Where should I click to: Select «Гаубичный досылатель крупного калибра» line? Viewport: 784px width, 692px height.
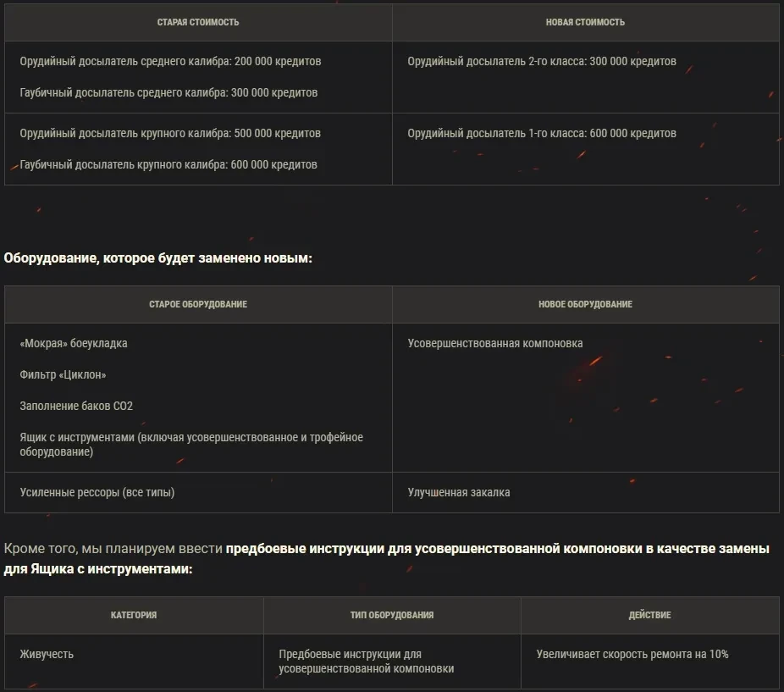point(168,165)
